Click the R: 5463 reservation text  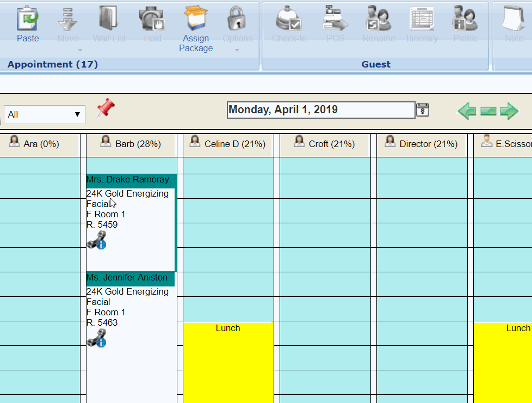(x=102, y=322)
